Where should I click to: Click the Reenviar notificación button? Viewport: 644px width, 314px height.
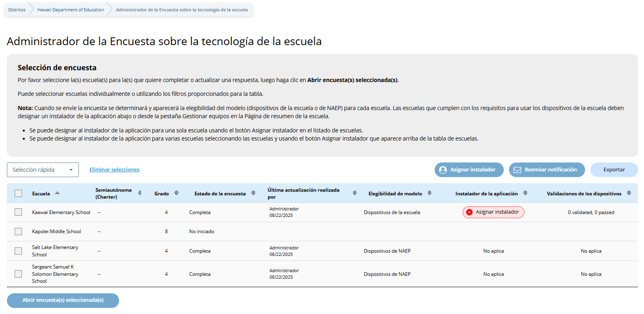point(546,170)
